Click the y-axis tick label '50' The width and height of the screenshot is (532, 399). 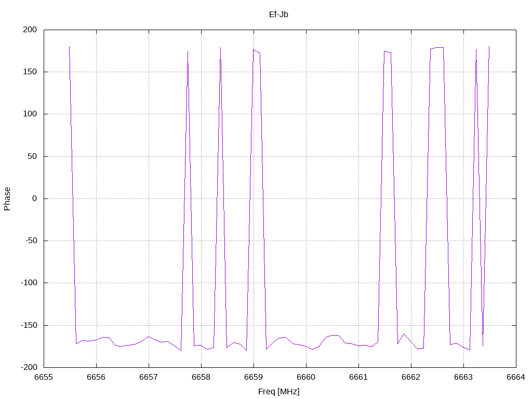coord(32,156)
